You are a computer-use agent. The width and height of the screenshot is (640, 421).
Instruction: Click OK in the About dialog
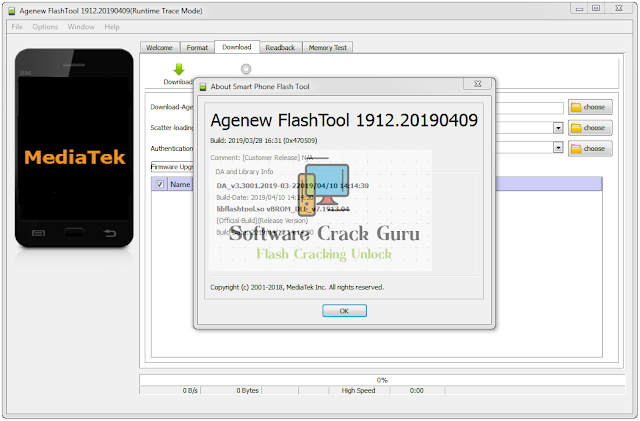click(x=344, y=311)
